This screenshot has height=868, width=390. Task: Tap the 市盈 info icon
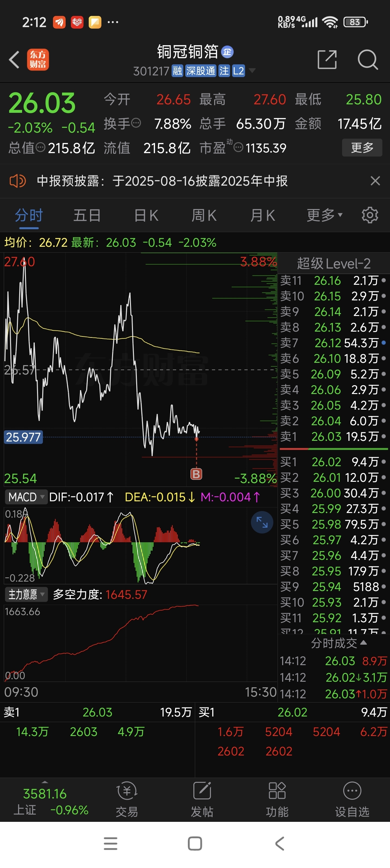point(239,147)
